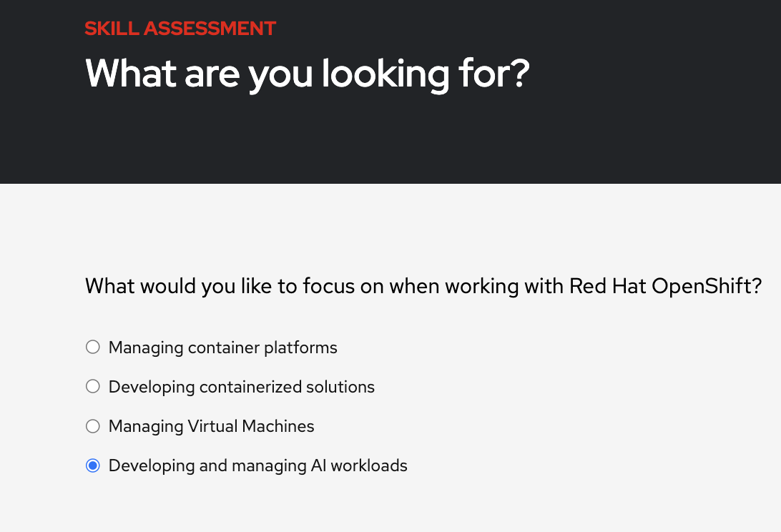The height and width of the screenshot is (532, 781).
Task: Deselect the currently selected AI workloads radio
Action: [92, 465]
